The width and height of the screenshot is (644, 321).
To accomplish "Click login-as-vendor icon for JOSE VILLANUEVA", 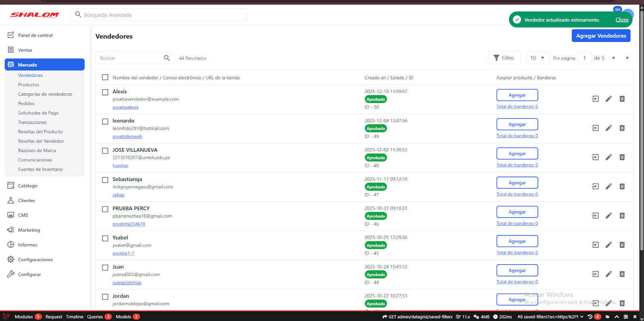I will [595, 157].
